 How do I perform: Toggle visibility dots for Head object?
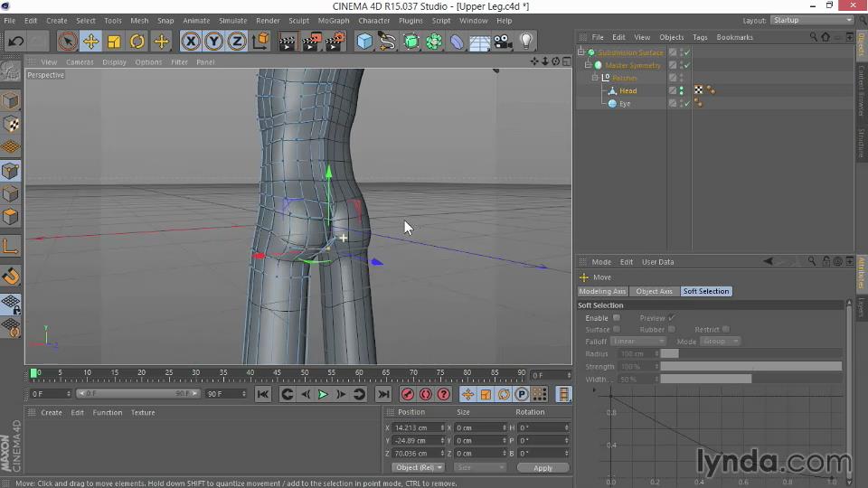[x=682, y=90]
